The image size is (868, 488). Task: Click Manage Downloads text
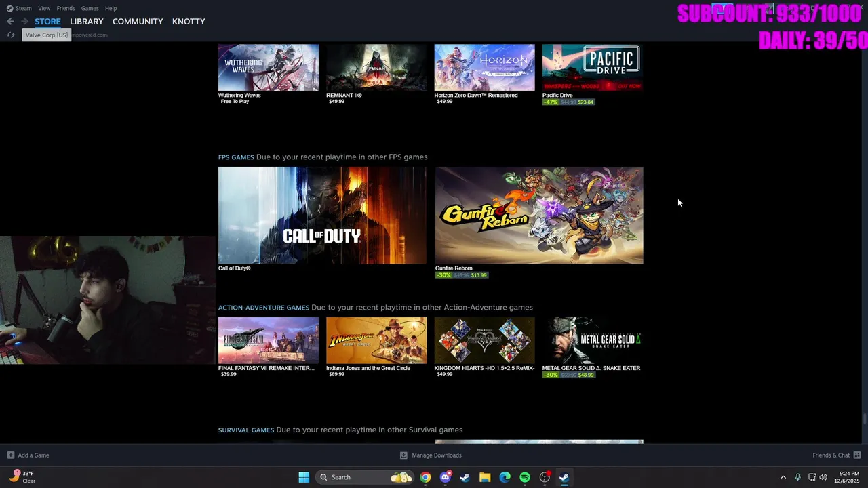[437, 455]
